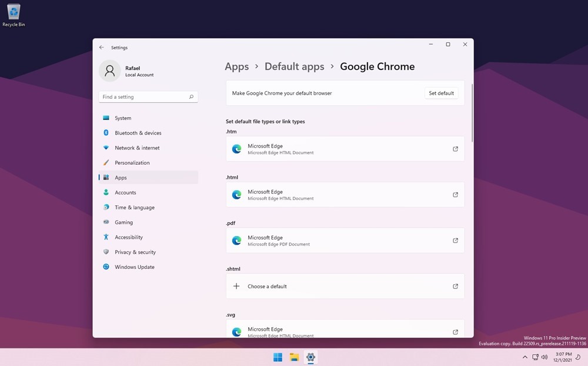Click the Rafael user avatar

click(109, 71)
